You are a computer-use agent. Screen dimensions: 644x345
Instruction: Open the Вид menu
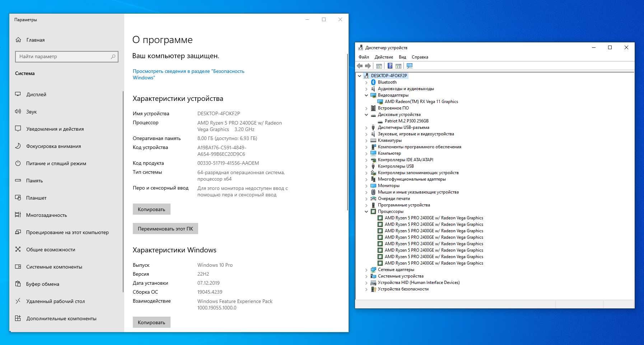(402, 57)
